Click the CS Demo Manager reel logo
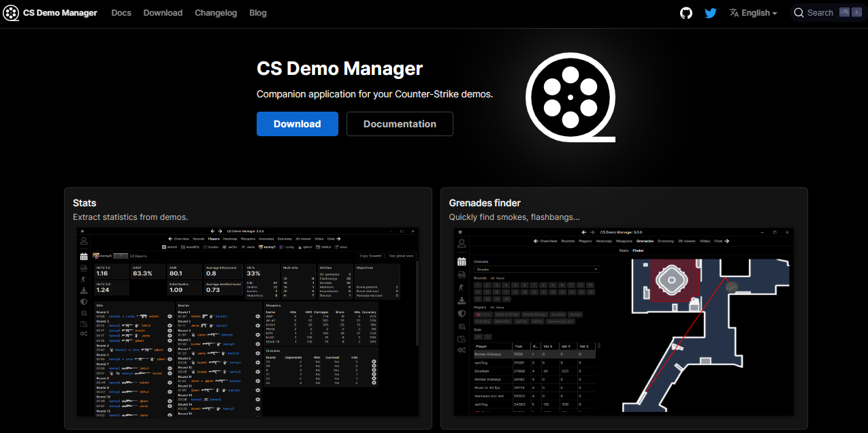Image resolution: width=868 pixels, height=433 pixels. coord(11,12)
